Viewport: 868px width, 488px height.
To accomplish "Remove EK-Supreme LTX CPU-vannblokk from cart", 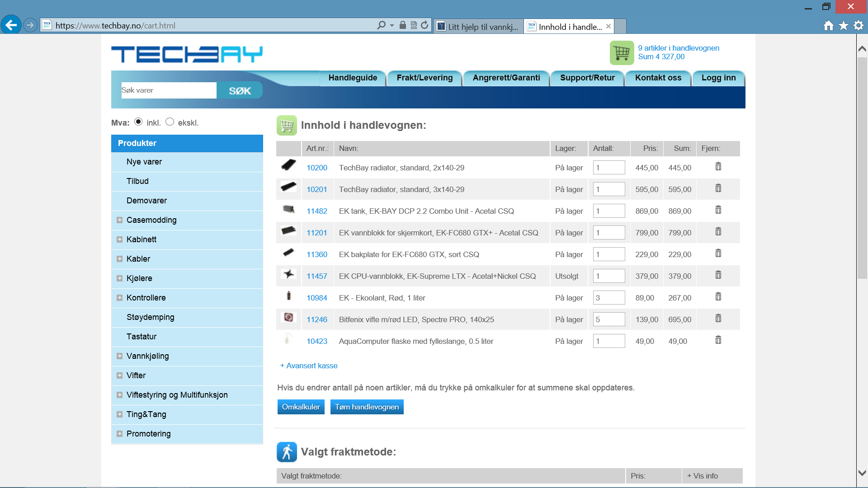I will pos(718,275).
